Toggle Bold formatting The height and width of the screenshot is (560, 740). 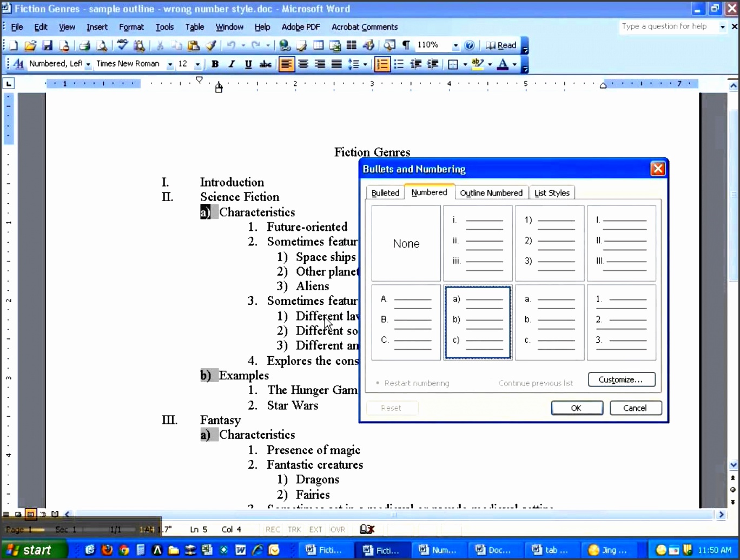(215, 64)
